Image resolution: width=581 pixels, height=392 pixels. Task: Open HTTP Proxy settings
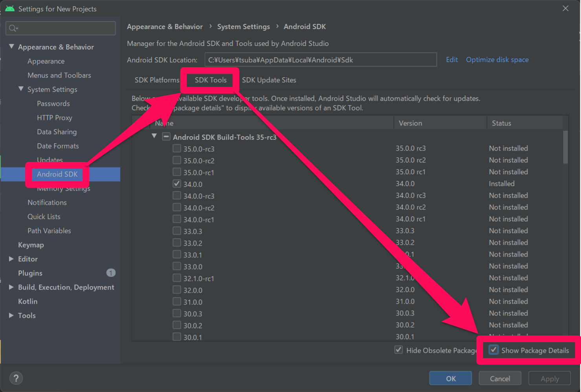(x=55, y=118)
